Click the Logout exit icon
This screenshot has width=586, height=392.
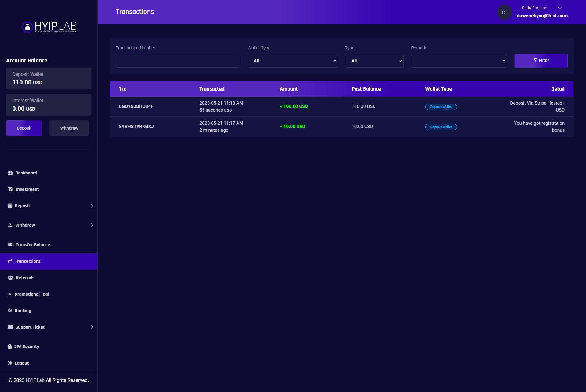[x=10, y=363]
